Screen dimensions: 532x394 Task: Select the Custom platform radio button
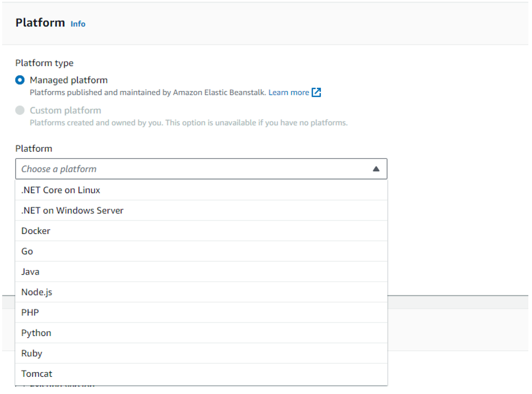click(x=19, y=110)
